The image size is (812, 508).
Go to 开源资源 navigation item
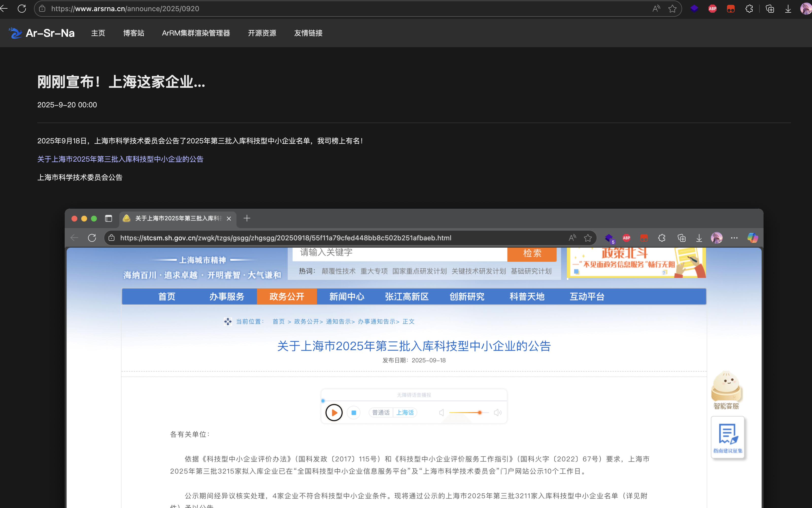click(x=262, y=33)
